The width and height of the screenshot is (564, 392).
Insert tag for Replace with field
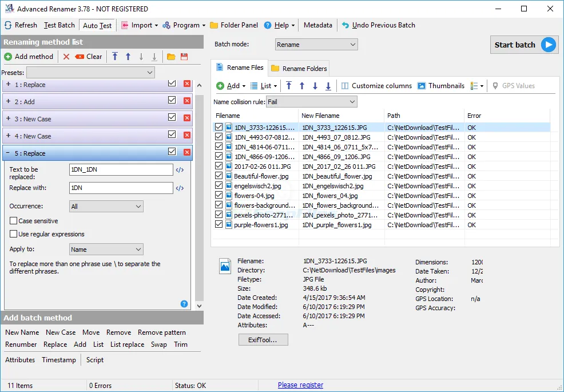tap(180, 188)
